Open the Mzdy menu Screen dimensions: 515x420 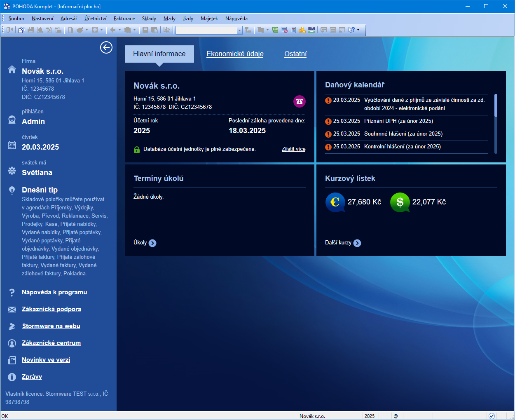(169, 19)
